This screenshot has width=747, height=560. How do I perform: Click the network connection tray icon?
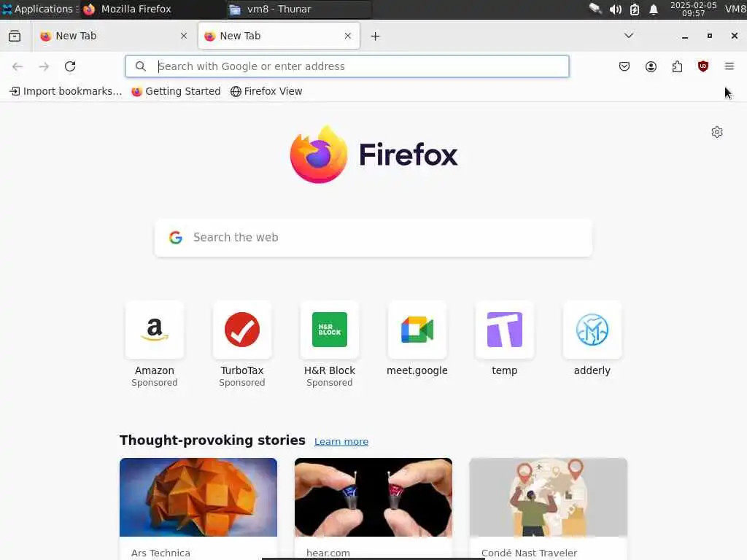pyautogui.click(x=595, y=9)
